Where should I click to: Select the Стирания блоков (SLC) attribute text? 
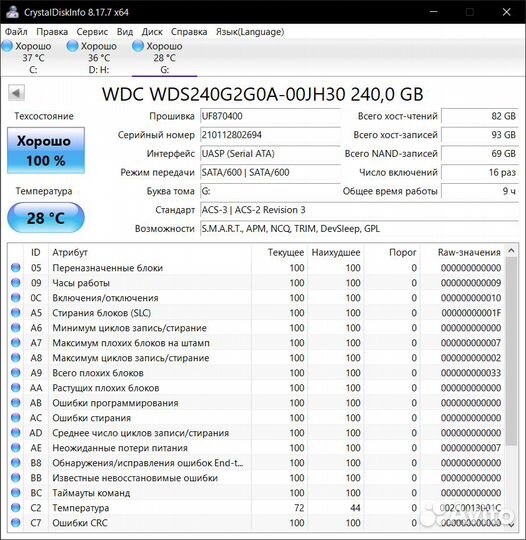[x=102, y=313]
